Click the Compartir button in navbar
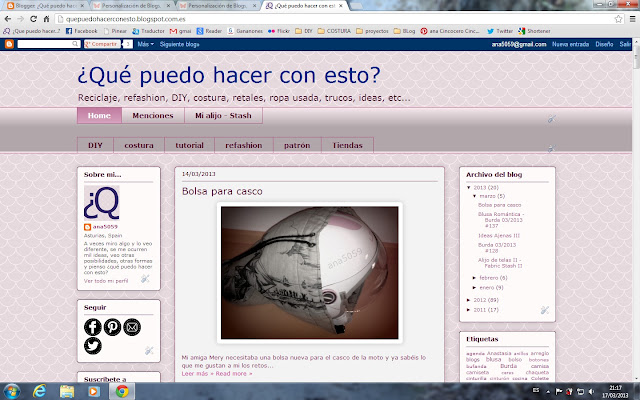640x400 pixels. point(102,44)
